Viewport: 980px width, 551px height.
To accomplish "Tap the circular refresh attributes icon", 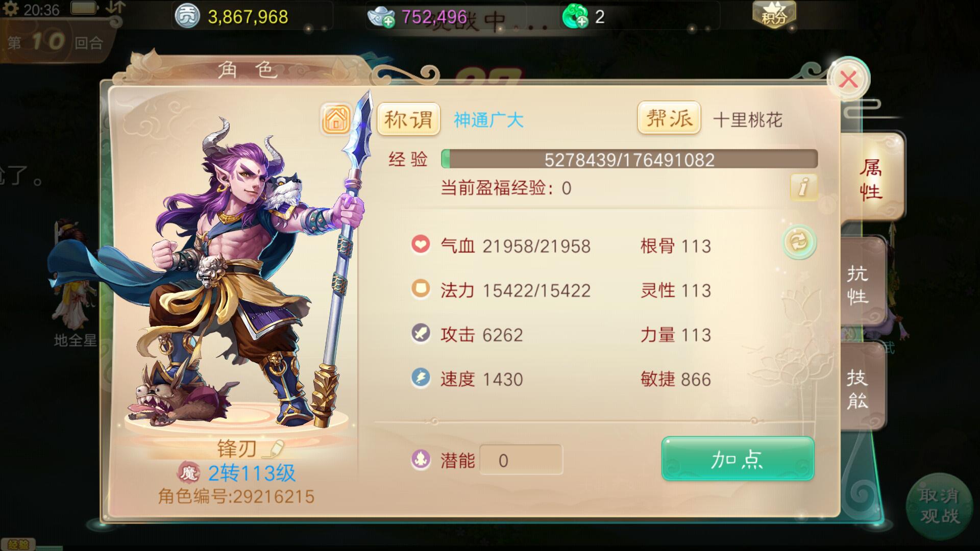I will pos(799,242).
